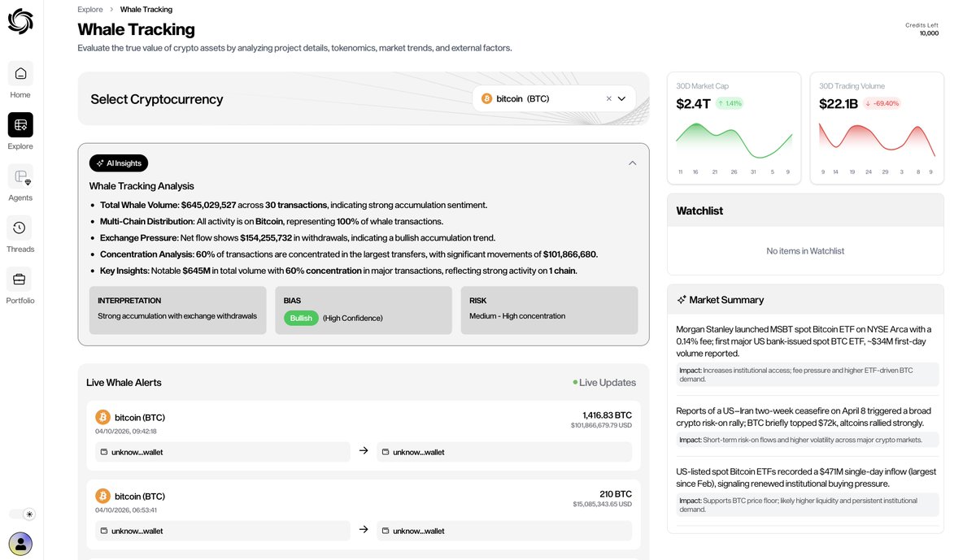The height and width of the screenshot is (560, 976).
Task: Click the 30D Trading Volume card
Action: 877,128
